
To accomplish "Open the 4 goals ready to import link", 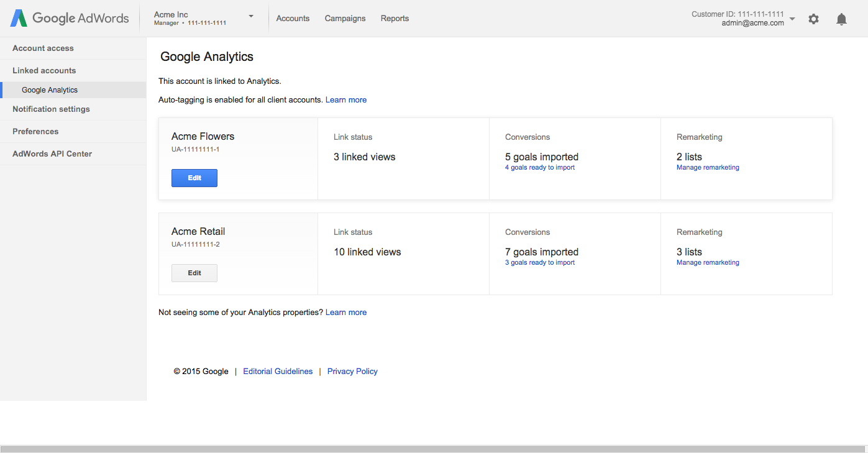I will pyautogui.click(x=540, y=168).
